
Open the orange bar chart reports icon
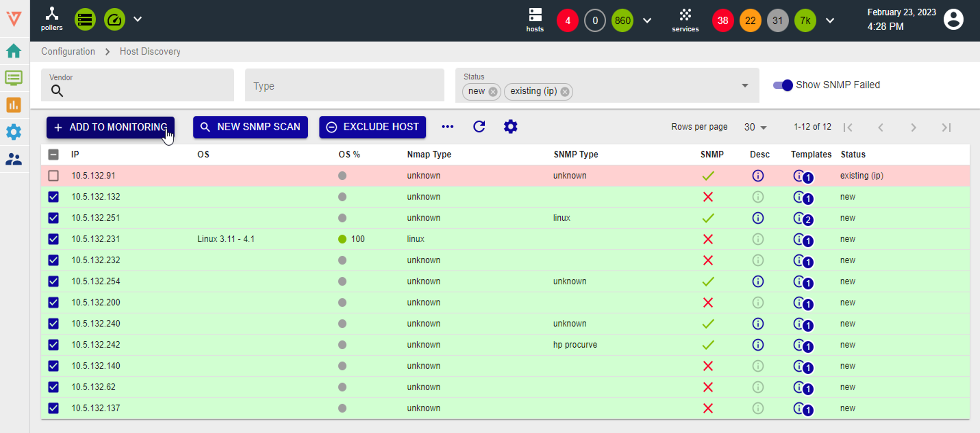click(14, 105)
